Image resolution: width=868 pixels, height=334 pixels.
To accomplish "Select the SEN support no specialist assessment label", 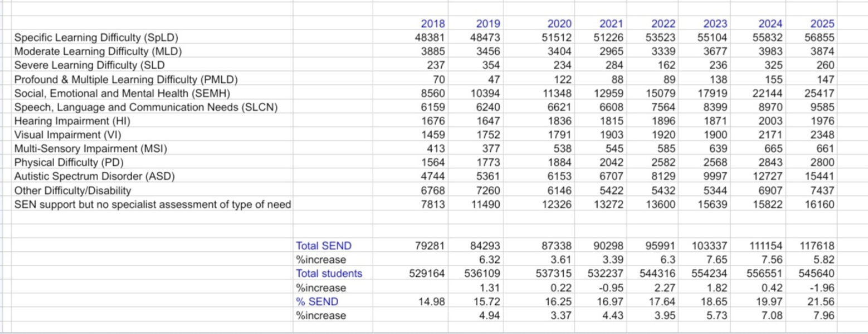I will [152, 205].
